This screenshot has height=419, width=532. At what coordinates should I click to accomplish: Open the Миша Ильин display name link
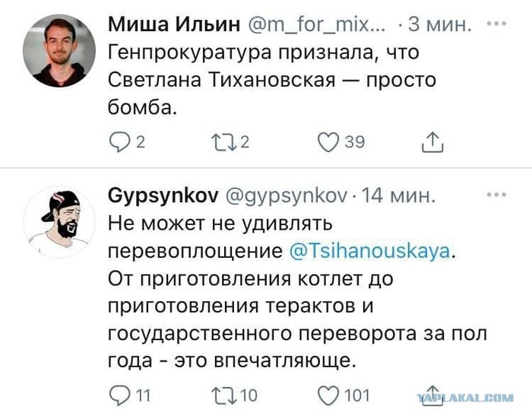[173, 25]
